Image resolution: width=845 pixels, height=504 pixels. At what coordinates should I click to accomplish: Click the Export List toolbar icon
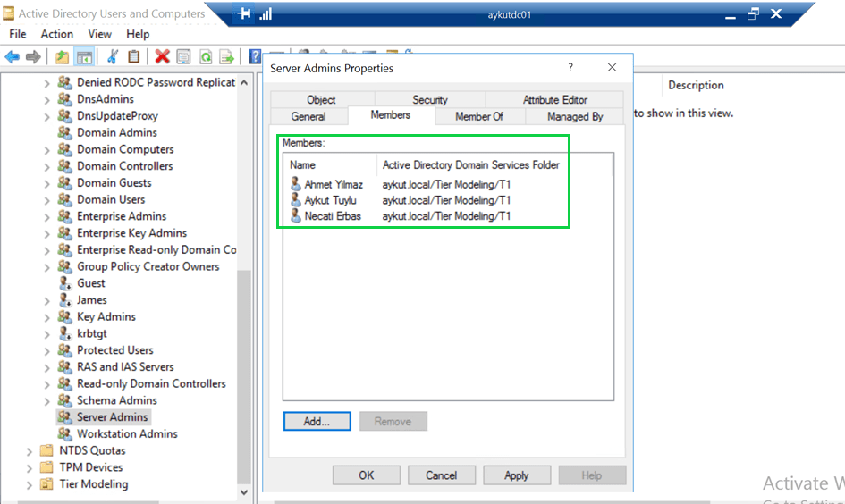227,57
